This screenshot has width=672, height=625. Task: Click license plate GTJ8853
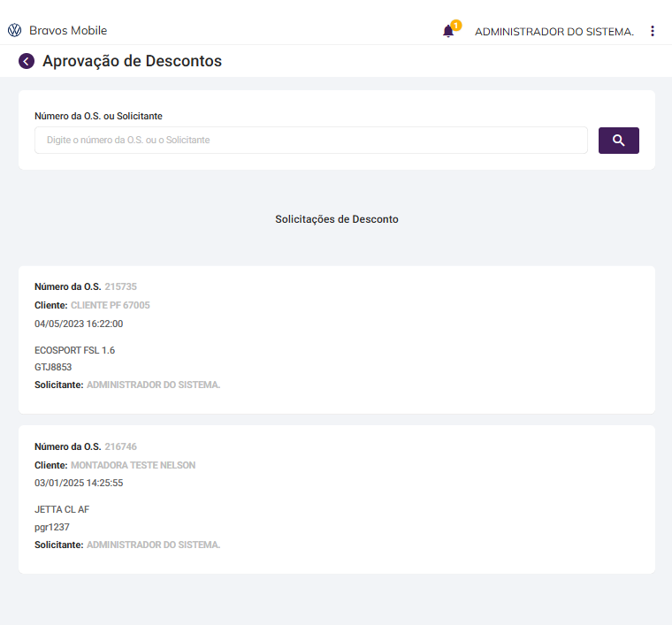coord(53,367)
